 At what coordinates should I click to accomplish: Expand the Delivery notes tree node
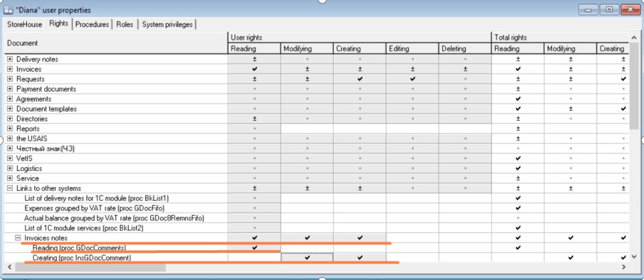[10, 59]
